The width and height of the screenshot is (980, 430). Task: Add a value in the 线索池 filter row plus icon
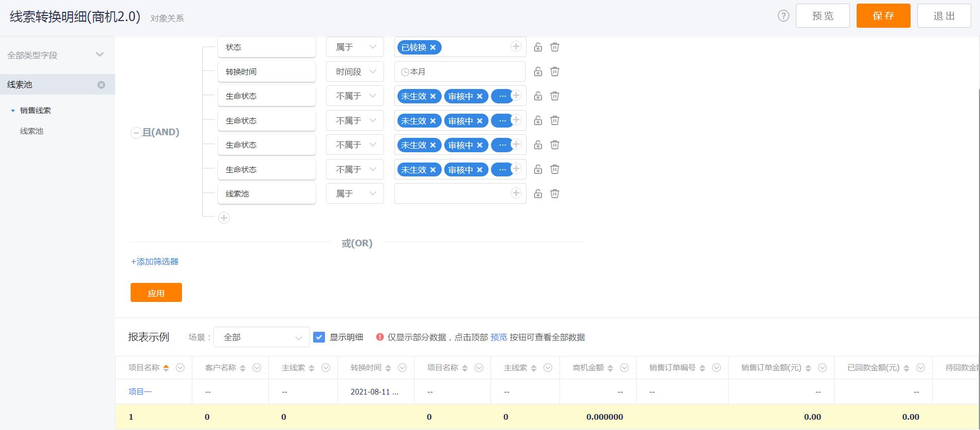(x=516, y=193)
